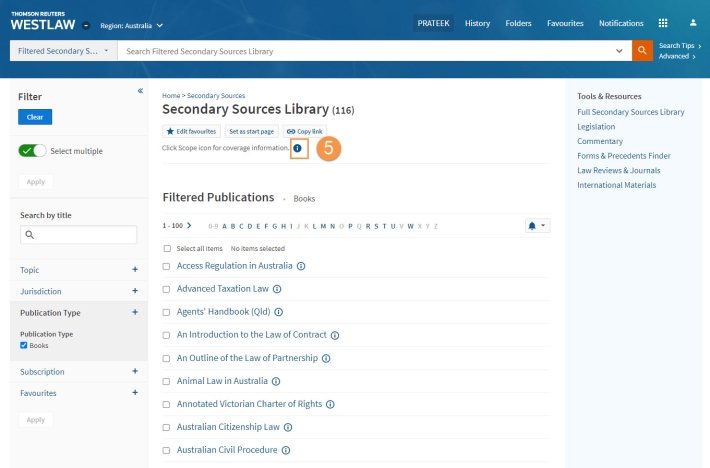
Task: Open the Folders menu item
Action: [518, 23]
